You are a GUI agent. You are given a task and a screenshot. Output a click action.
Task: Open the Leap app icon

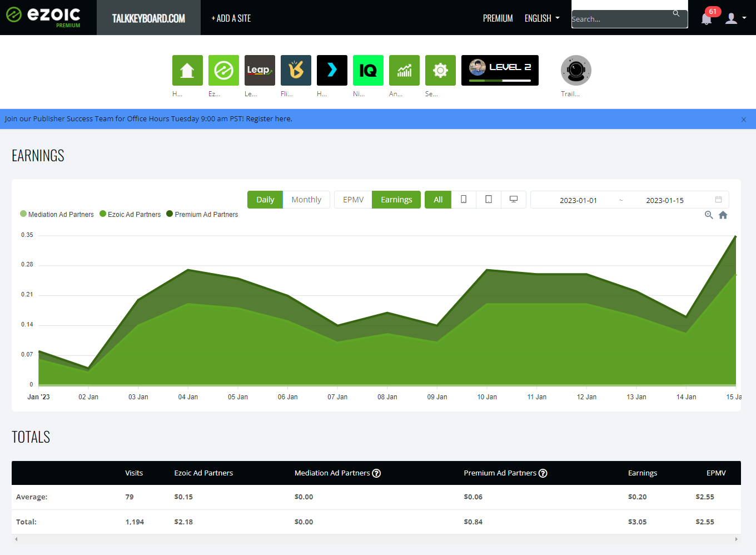point(260,70)
